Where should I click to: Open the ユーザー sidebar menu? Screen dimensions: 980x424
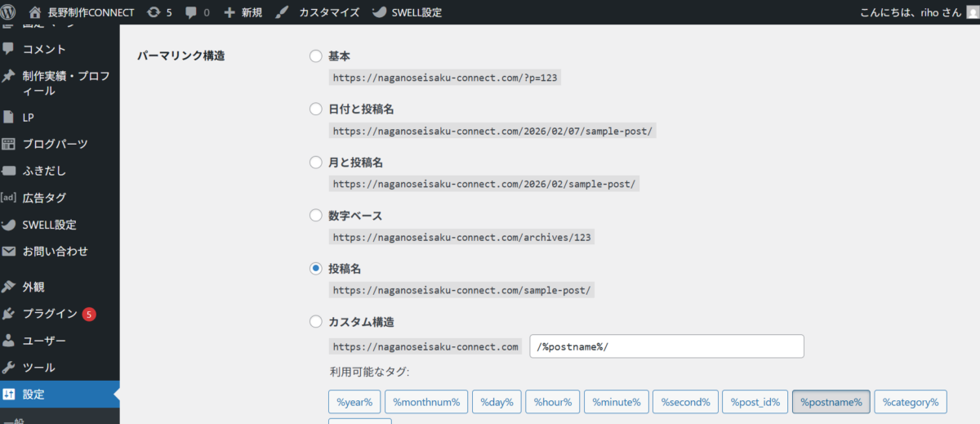[44, 340]
